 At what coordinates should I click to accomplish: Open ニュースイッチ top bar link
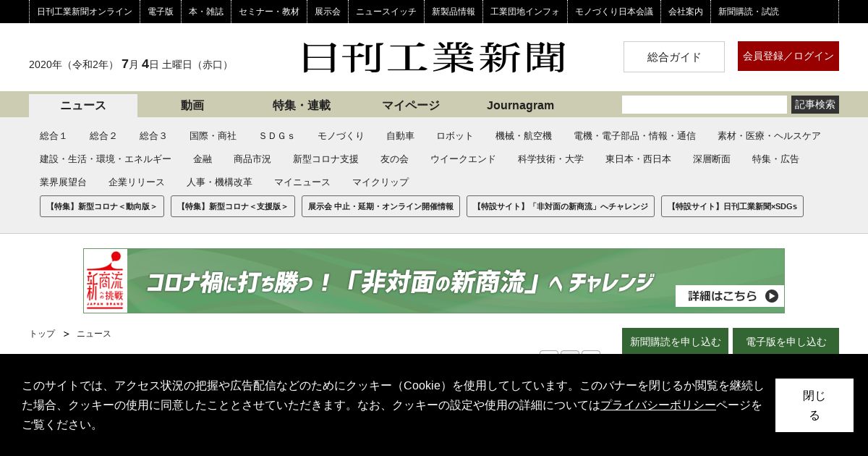tap(386, 12)
